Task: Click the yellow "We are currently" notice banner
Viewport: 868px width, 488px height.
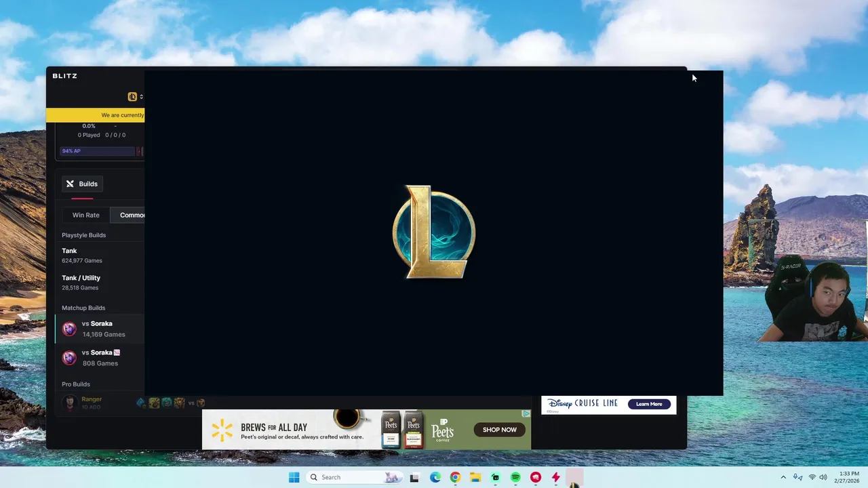Action: coord(95,115)
